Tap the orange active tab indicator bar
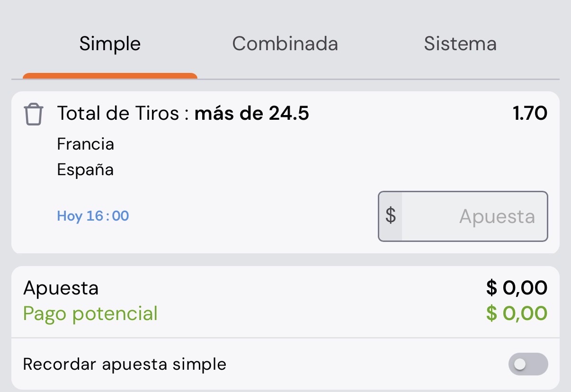This screenshot has width=571, height=392. [110, 76]
